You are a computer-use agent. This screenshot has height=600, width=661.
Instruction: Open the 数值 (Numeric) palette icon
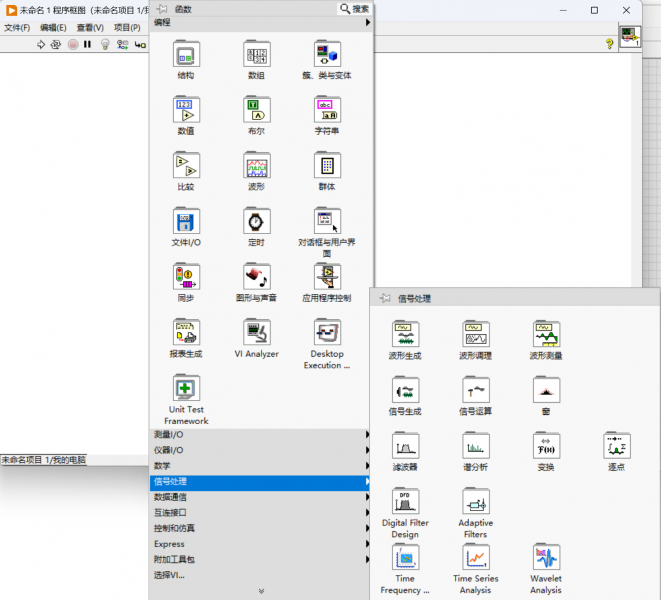[186, 110]
